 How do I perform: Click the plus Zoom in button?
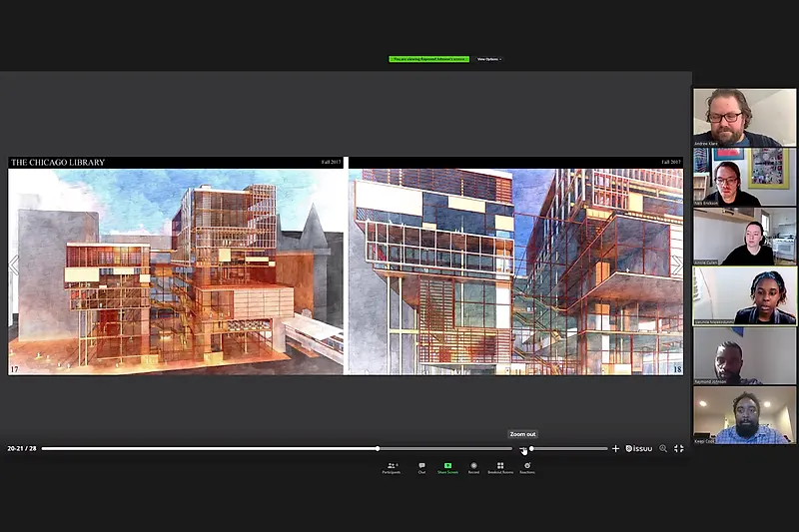(x=615, y=448)
